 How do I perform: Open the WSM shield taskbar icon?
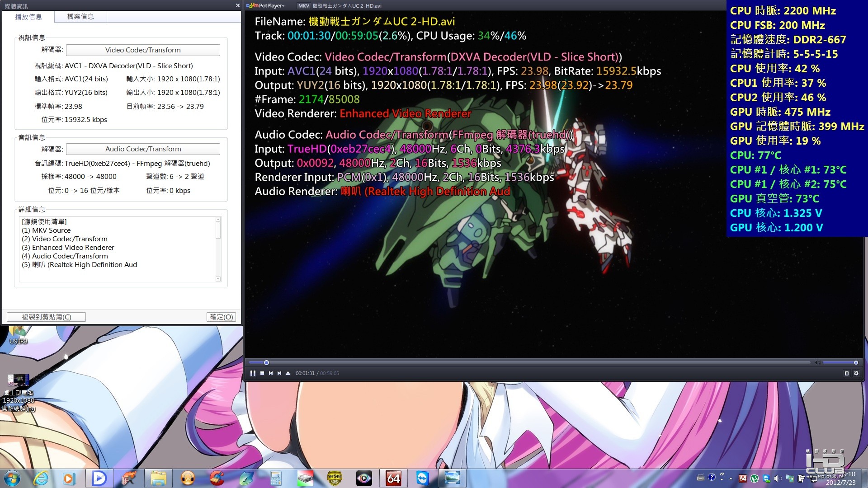pyautogui.click(x=335, y=478)
